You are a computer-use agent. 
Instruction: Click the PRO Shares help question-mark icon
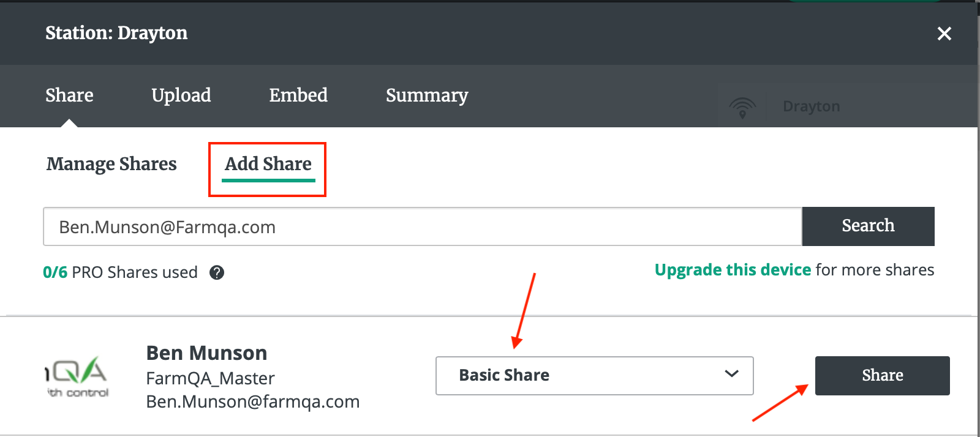[x=217, y=272]
